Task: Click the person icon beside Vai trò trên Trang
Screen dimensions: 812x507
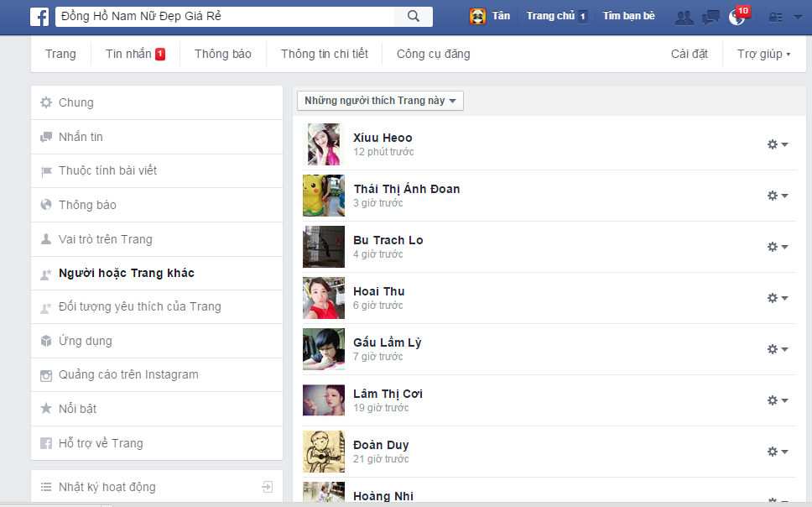Action: coord(46,239)
